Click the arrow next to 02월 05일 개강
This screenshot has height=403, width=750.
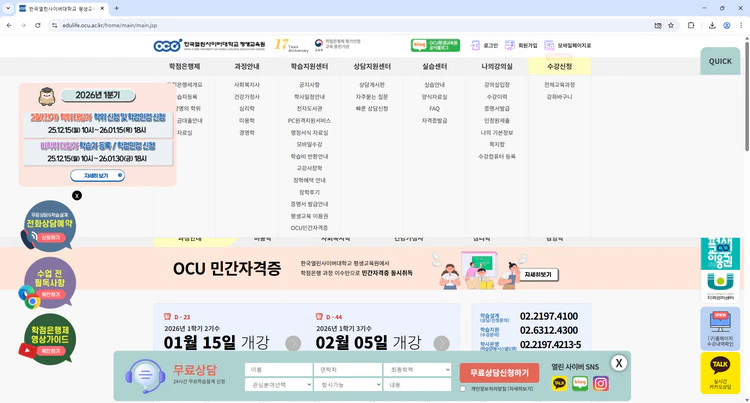tap(441, 343)
